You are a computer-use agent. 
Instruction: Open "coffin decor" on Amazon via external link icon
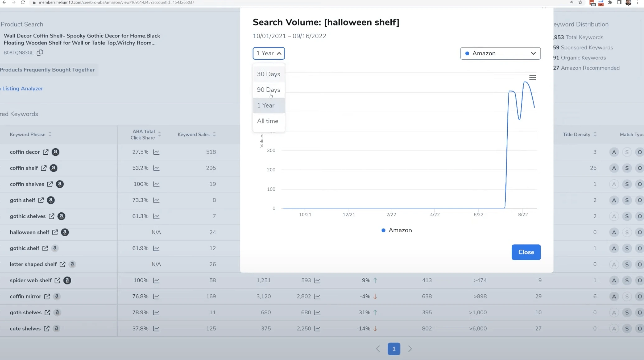tap(46, 152)
